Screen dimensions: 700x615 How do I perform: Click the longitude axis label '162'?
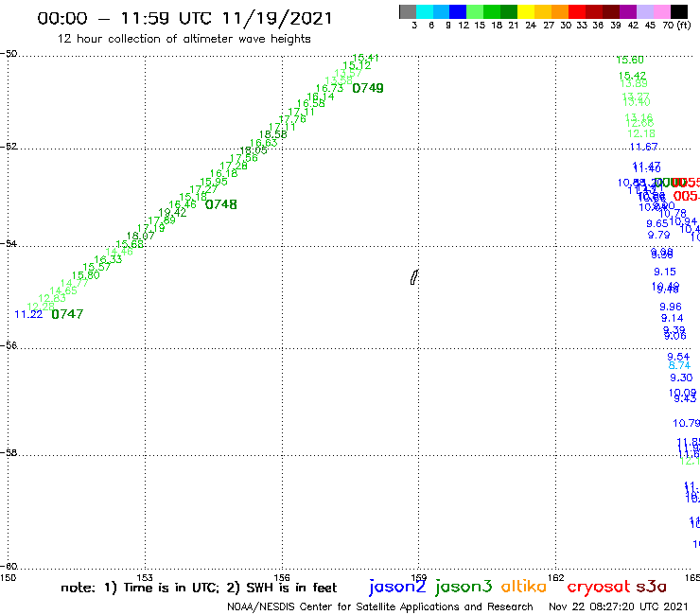[555, 577]
